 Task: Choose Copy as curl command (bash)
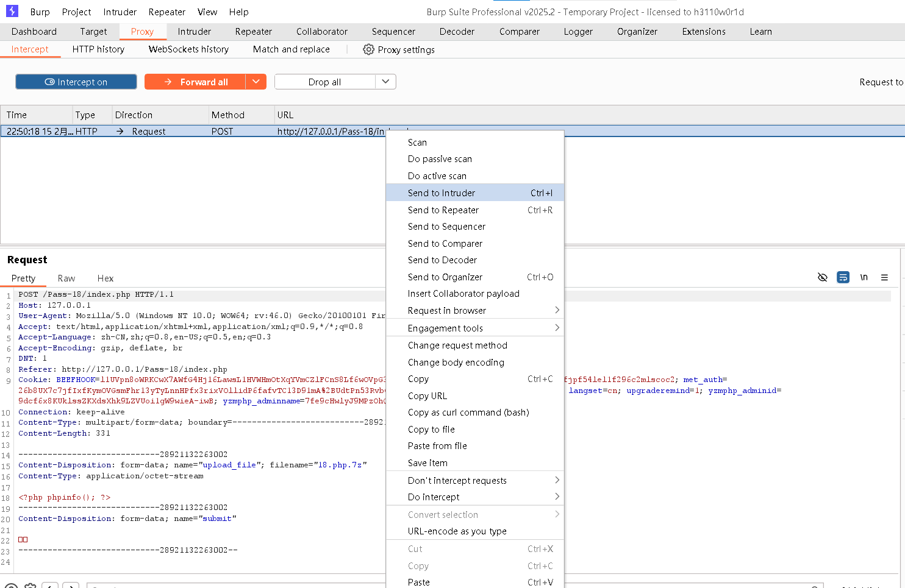click(475, 413)
